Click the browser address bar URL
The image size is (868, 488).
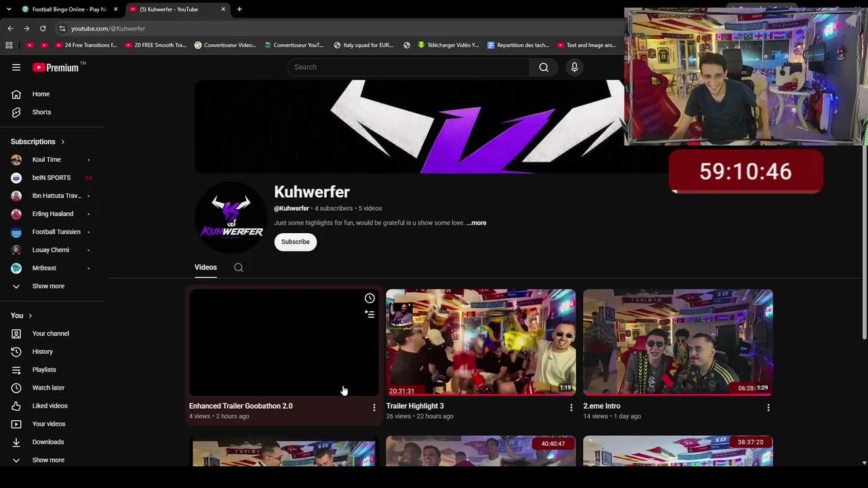(x=108, y=28)
